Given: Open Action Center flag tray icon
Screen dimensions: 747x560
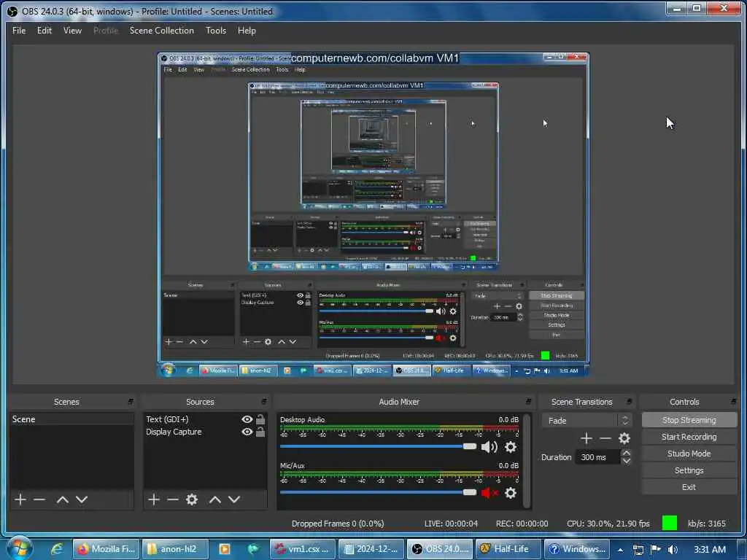Looking at the screenshot, I should [x=656, y=549].
